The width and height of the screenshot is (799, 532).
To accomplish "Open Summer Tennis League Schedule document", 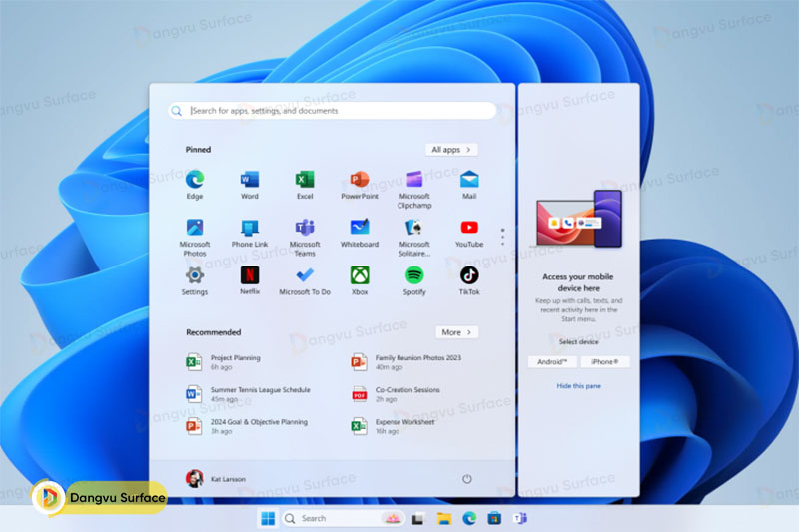I will 248,394.
